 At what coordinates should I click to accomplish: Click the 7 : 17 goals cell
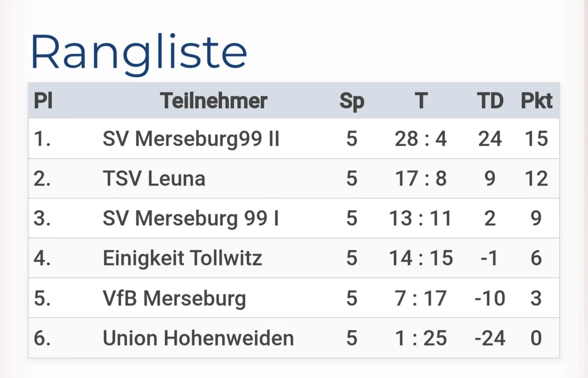click(421, 298)
